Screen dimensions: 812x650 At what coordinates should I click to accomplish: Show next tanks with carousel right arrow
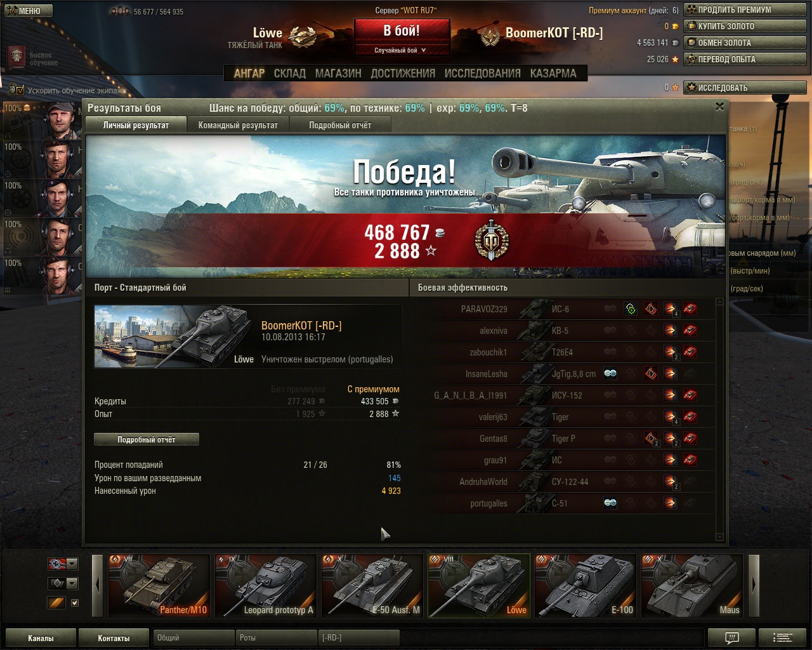(754, 585)
